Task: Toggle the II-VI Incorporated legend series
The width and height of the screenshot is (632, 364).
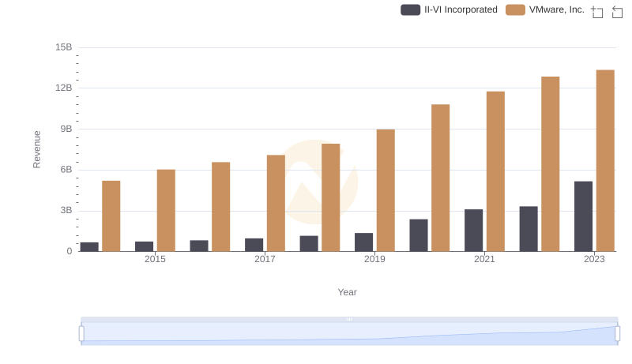Action: point(449,9)
